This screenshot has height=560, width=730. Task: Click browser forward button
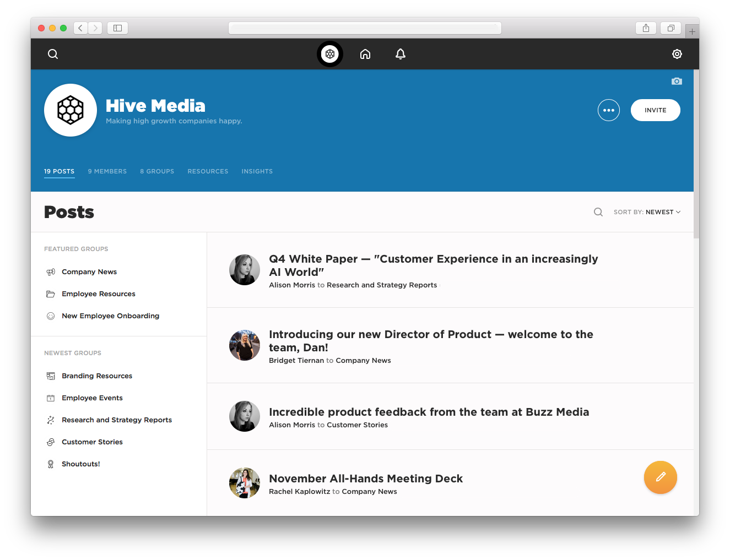(x=95, y=28)
